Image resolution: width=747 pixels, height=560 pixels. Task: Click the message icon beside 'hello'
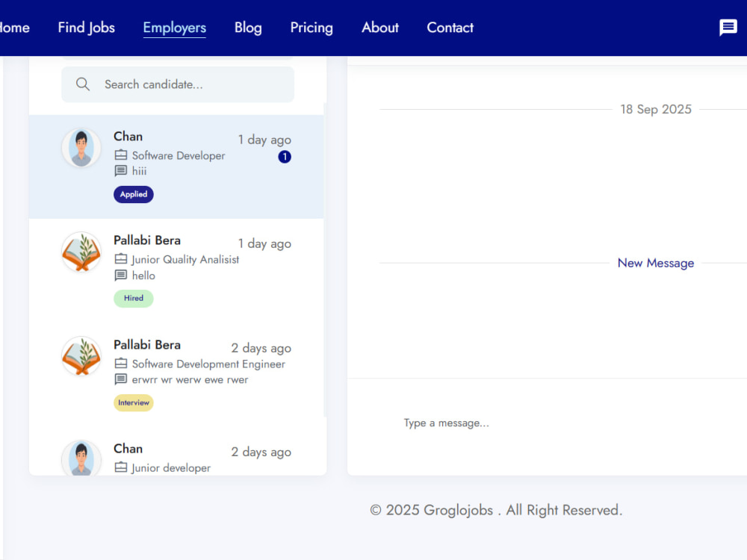121,276
